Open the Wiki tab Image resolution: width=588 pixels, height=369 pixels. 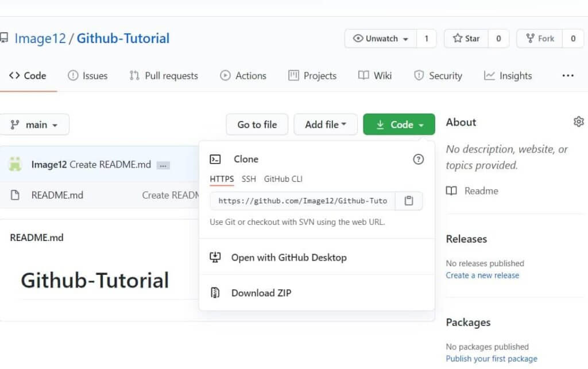point(375,76)
